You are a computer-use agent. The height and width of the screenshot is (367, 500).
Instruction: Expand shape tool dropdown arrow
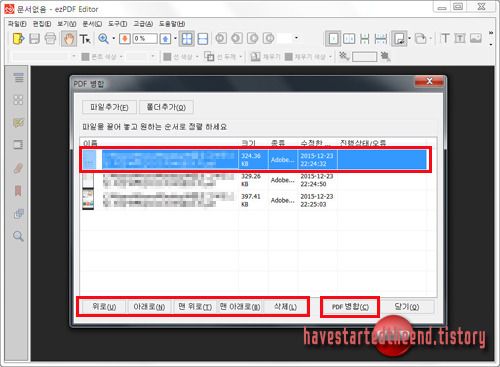[x=431, y=39]
